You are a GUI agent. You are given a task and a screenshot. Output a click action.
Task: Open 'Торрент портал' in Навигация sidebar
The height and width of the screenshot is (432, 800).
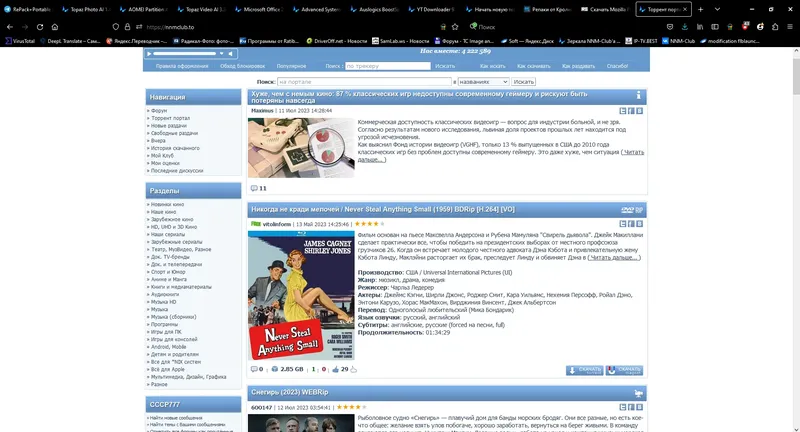point(170,118)
